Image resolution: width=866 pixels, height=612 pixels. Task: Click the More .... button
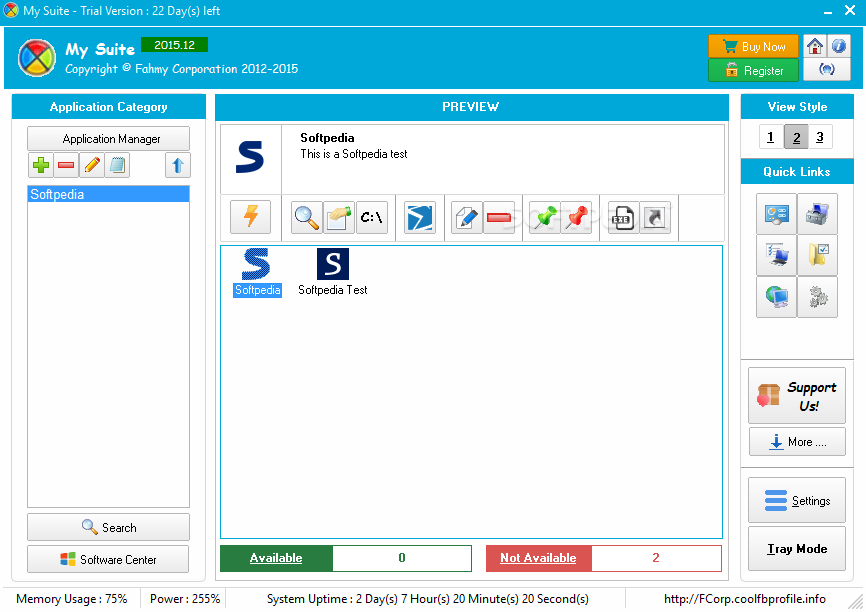(796, 441)
